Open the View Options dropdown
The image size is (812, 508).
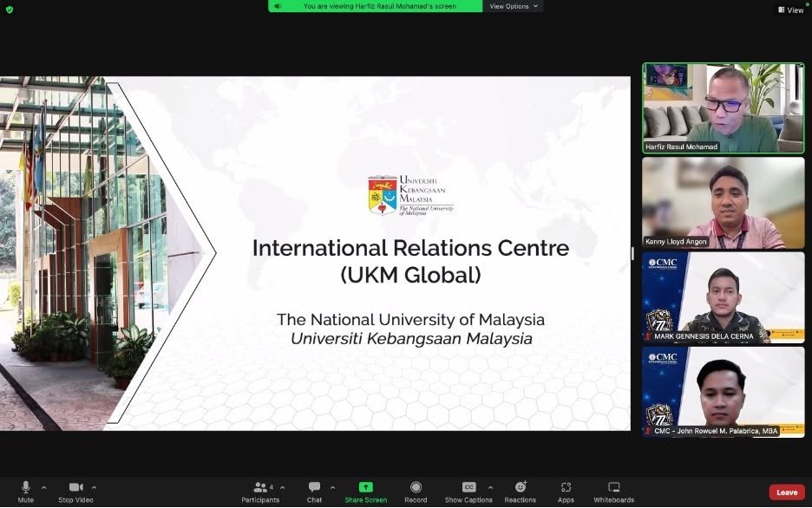click(514, 6)
